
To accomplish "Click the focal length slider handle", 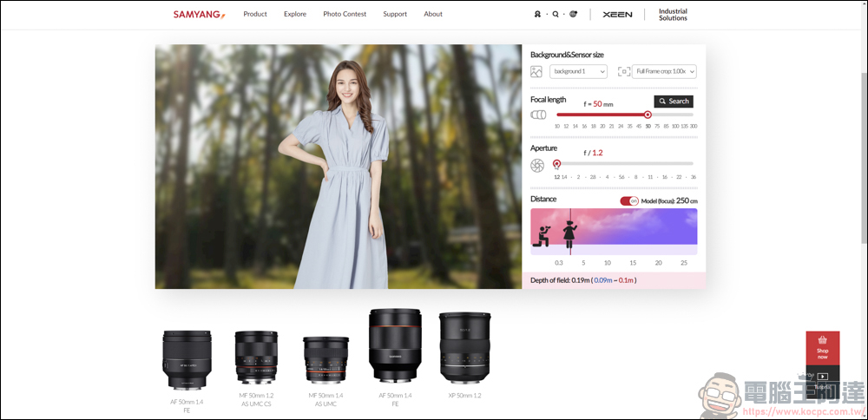I will 648,115.
